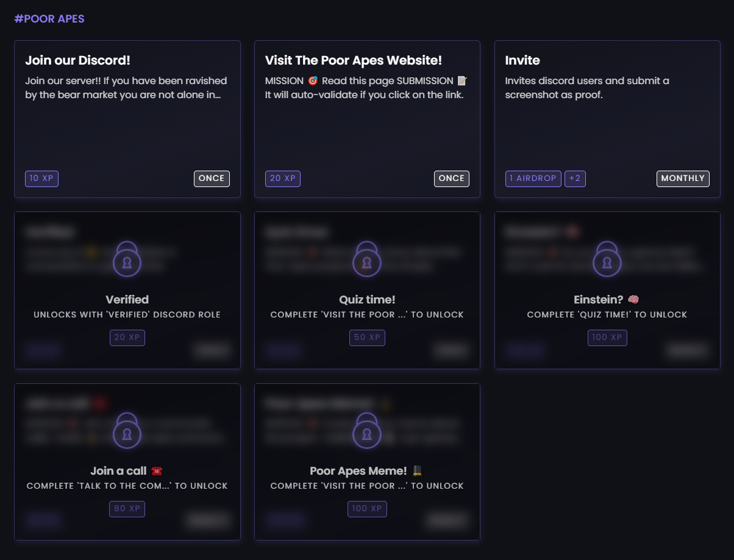
Task: Click the memo emoji after SUBMISSION
Action: (463, 81)
